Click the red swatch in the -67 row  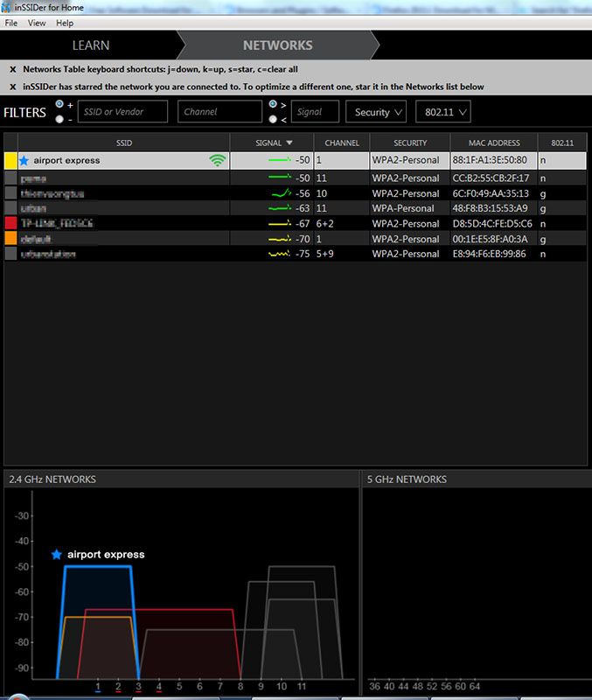(x=10, y=223)
